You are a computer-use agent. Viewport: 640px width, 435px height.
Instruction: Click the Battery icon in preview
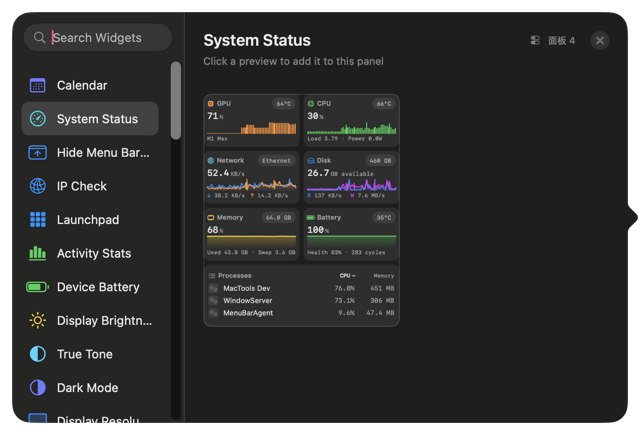(311, 218)
